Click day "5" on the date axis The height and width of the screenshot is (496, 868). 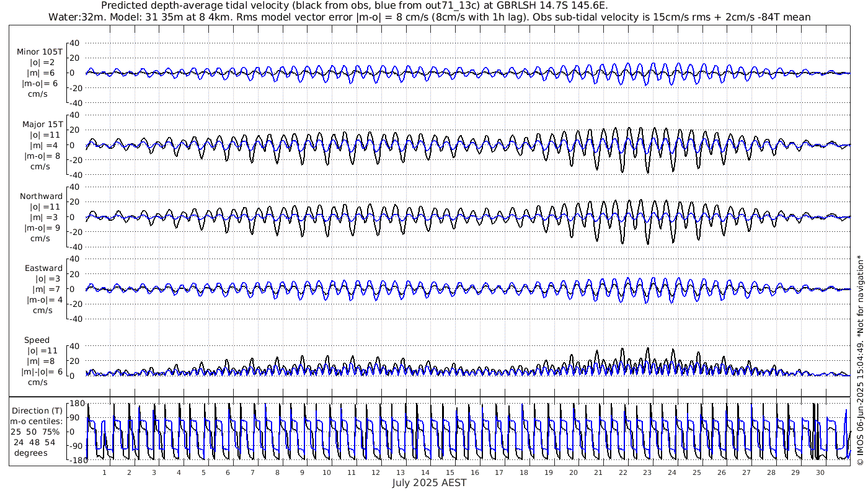[x=203, y=472]
